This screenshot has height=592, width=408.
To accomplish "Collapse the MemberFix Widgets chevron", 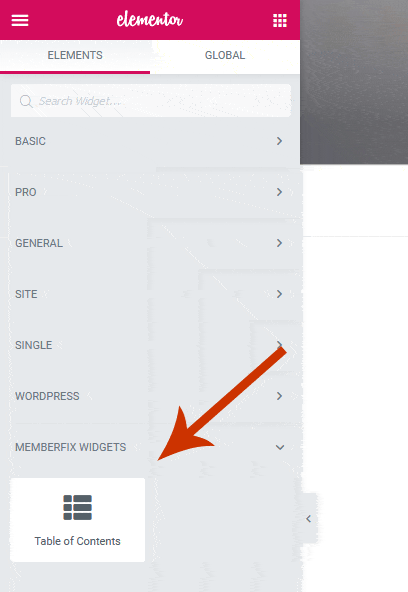I will (280, 447).
